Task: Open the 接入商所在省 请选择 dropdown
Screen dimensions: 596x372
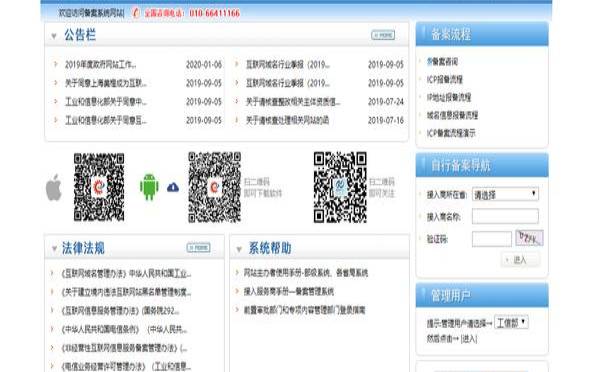Action: [x=505, y=195]
